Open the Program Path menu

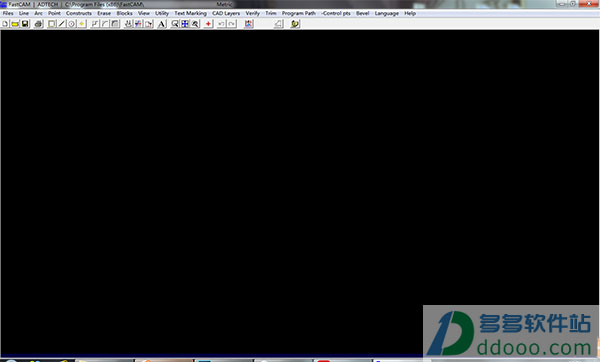tap(298, 13)
